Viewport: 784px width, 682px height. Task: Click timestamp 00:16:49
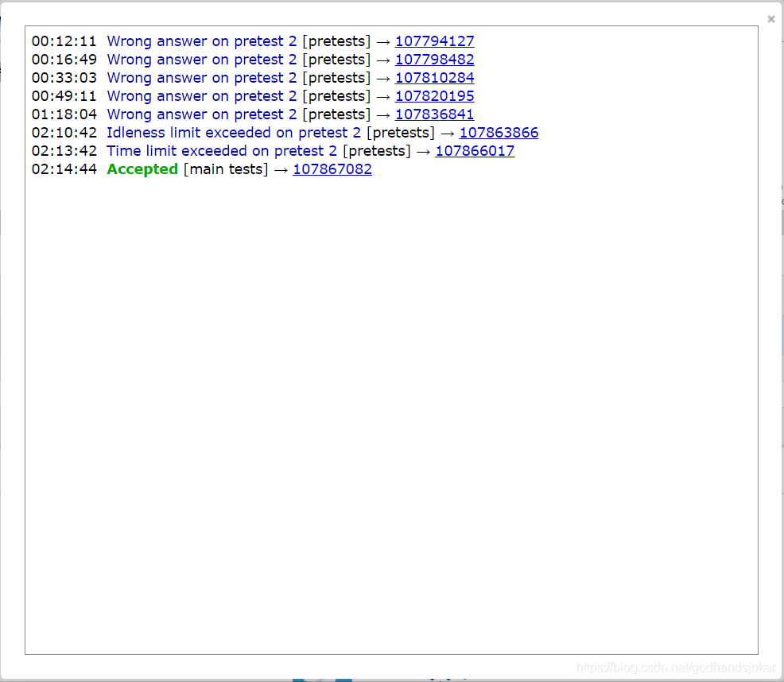(x=64, y=60)
